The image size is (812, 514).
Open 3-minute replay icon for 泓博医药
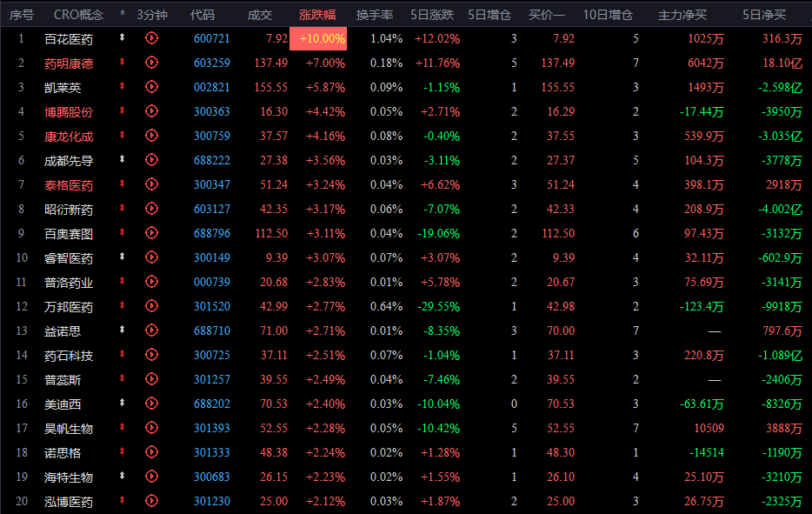(x=151, y=501)
